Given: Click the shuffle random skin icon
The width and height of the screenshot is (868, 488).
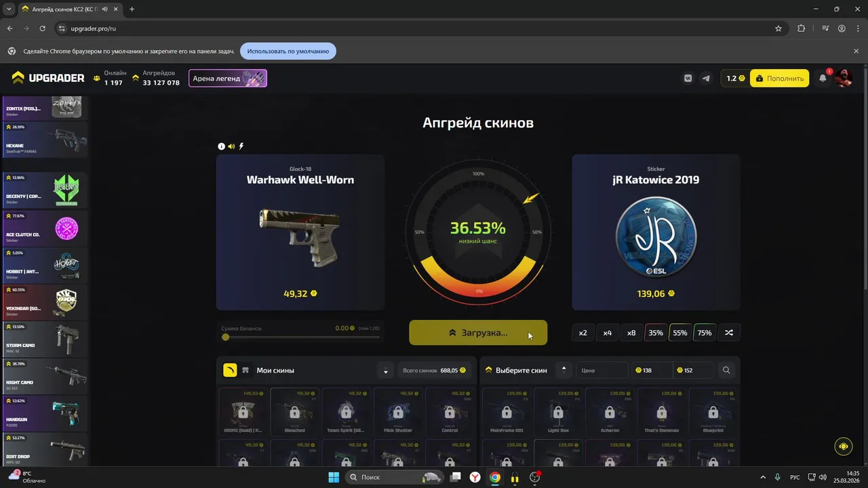Looking at the screenshot, I should (729, 333).
